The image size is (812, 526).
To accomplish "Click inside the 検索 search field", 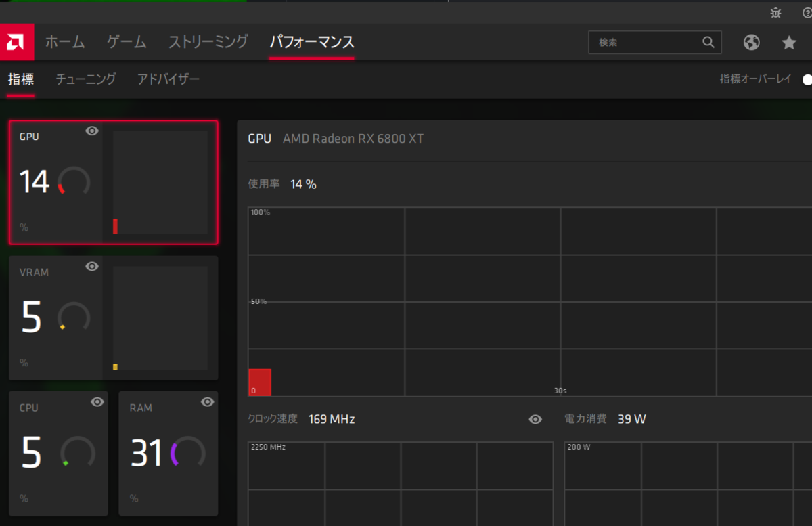I will pos(643,42).
